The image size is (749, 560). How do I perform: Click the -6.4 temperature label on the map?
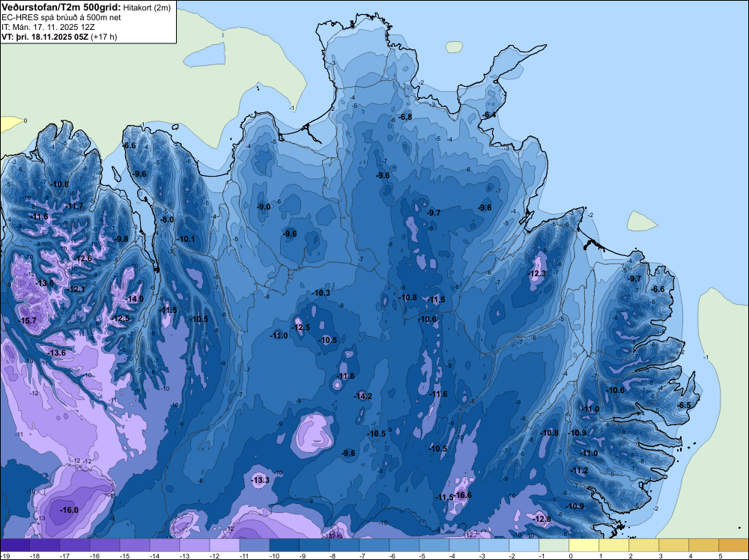(x=488, y=115)
